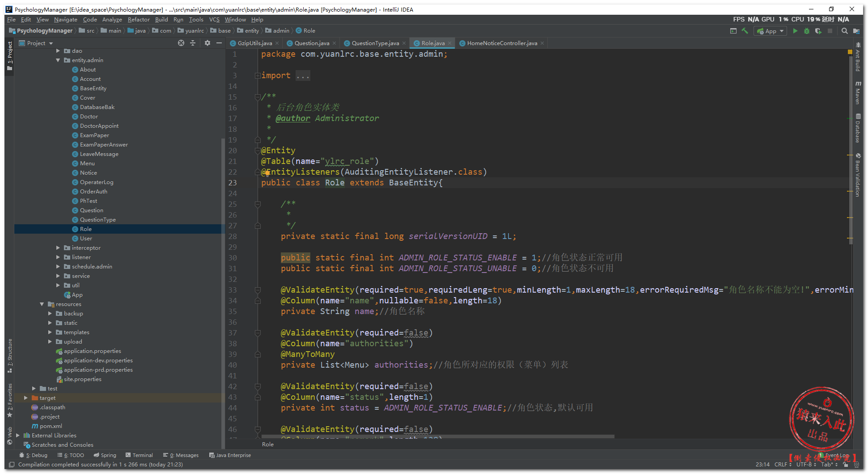Click the grey Stop square icon

pos(830,31)
